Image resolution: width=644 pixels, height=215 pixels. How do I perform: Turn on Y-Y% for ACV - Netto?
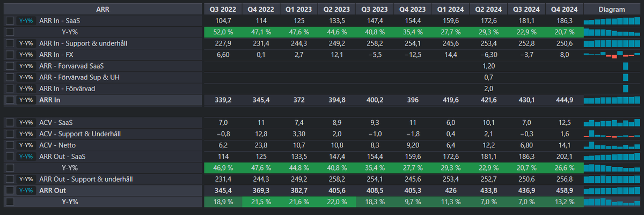tap(26, 145)
